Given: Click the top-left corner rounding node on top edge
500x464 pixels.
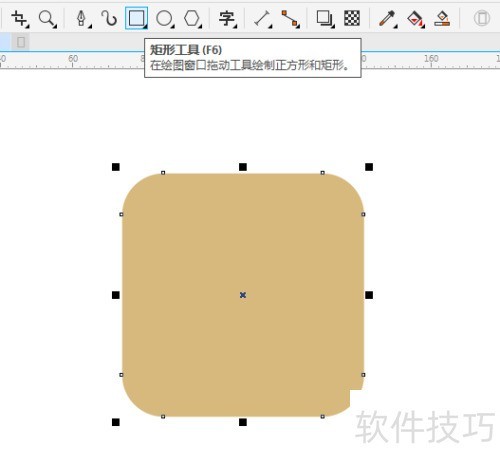Looking at the screenshot, I should coord(163,173).
